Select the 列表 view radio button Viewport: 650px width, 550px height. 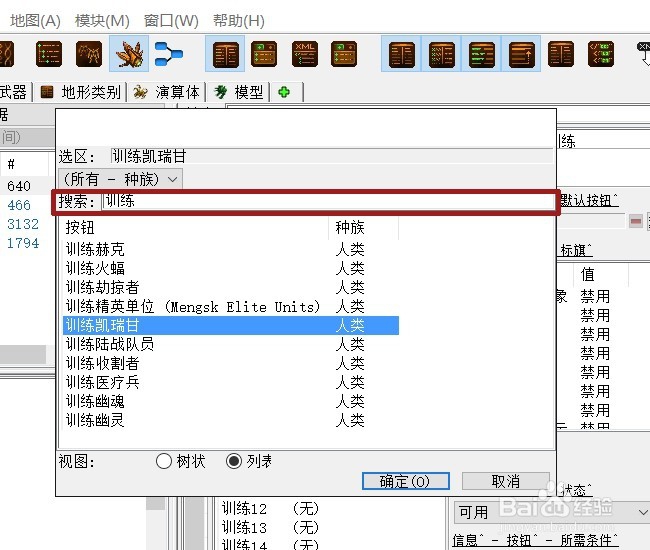coord(234,460)
